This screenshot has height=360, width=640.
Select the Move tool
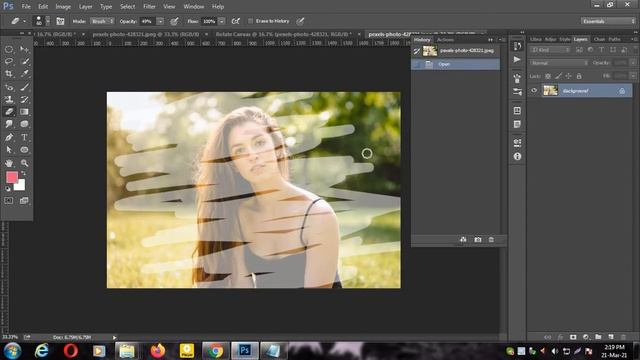(24, 49)
